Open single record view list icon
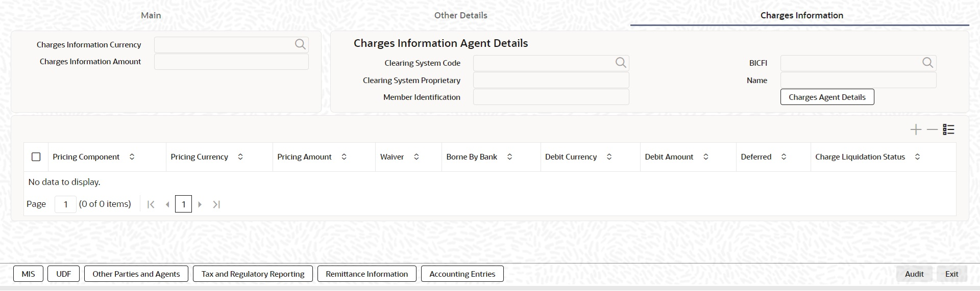 948,130
